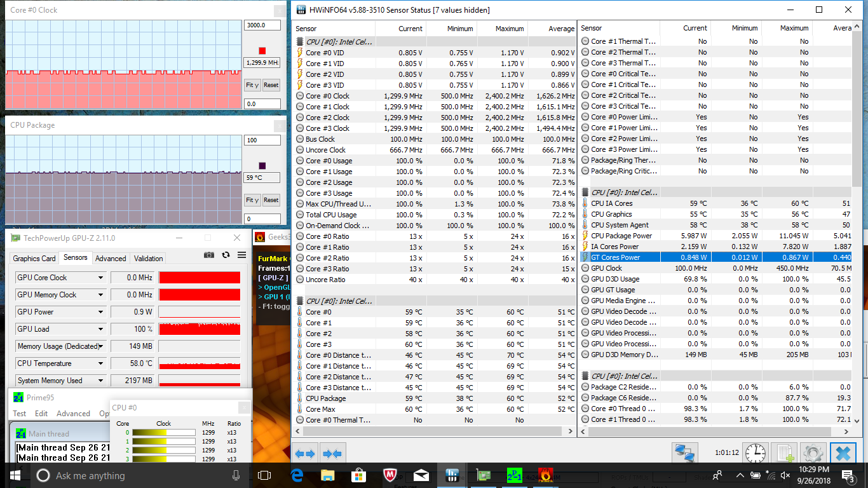Change the red graph color in Core #0 Clock

pyautogui.click(x=262, y=51)
